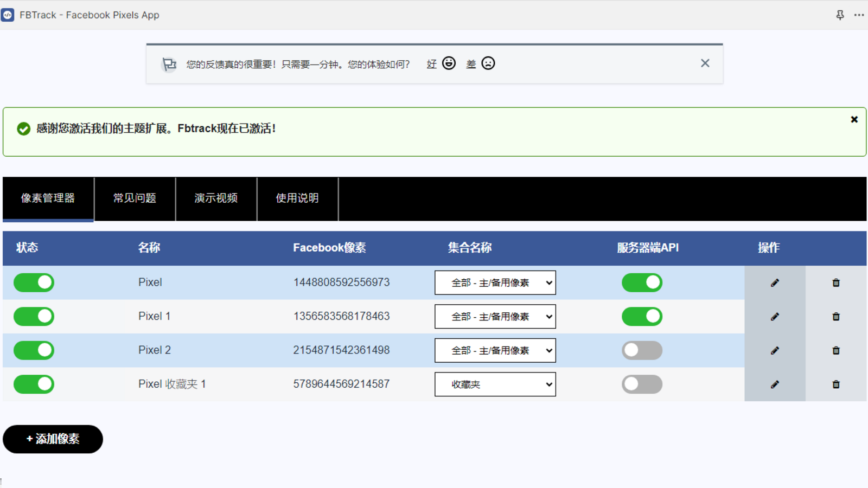Click the name cell Pixel 1
This screenshot has height=488, width=868.
tap(154, 316)
